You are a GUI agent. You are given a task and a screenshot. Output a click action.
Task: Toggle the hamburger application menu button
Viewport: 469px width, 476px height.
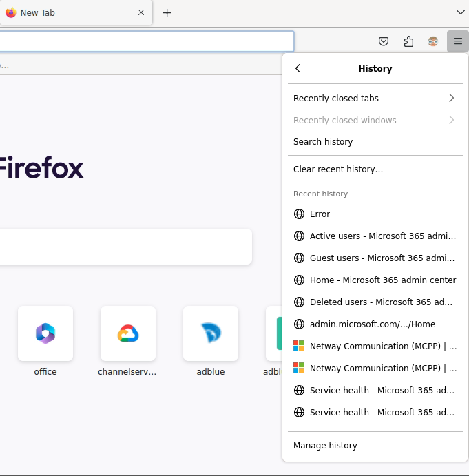click(x=457, y=41)
